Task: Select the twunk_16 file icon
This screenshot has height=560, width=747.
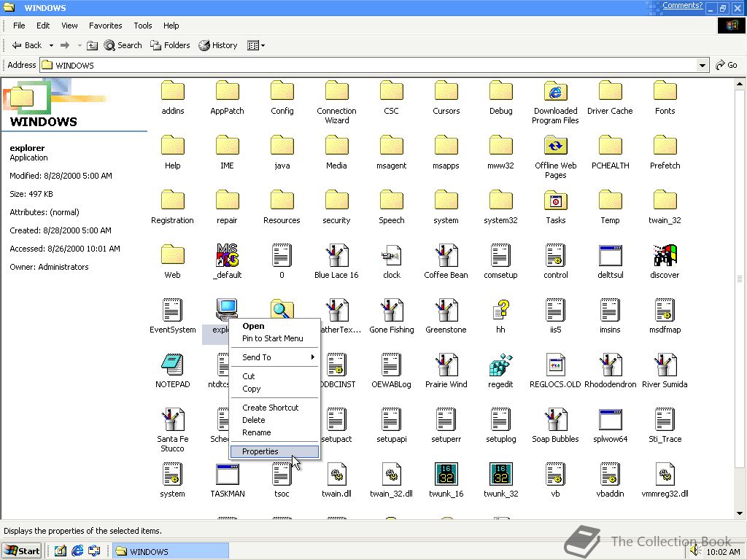Action: pos(446,475)
